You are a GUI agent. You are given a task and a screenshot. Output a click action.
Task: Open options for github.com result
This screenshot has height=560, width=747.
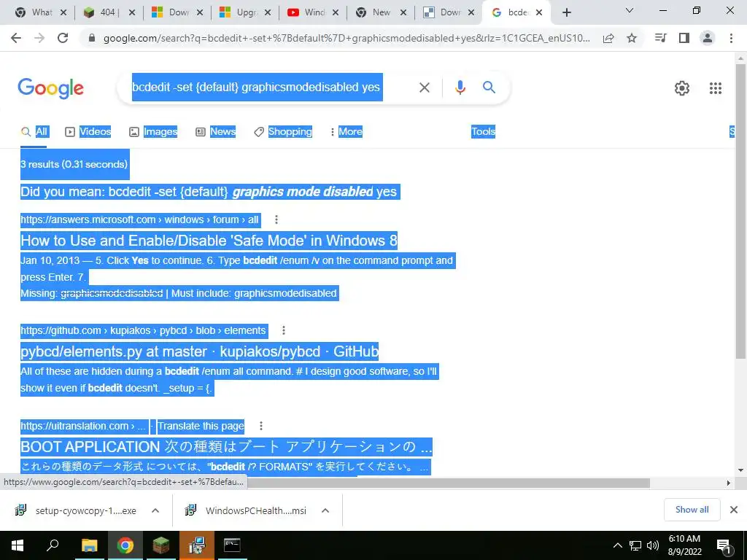[x=284, y=330]
